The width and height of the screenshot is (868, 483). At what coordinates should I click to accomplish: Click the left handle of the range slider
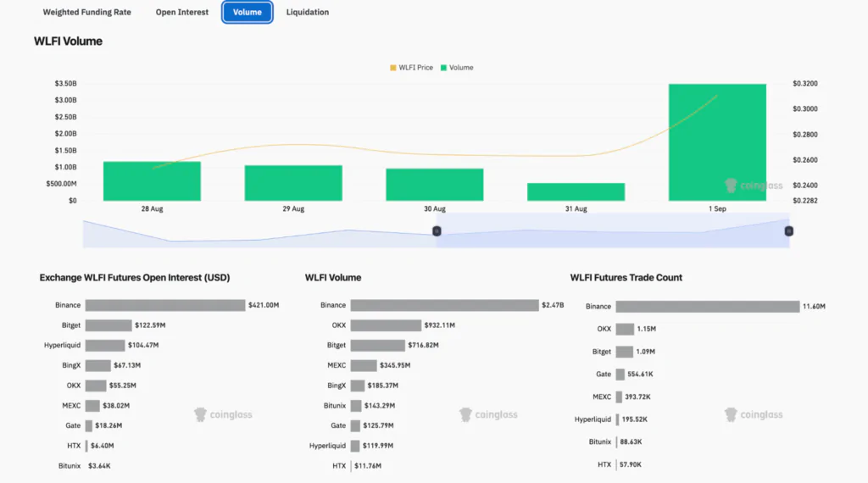point(437,230)
